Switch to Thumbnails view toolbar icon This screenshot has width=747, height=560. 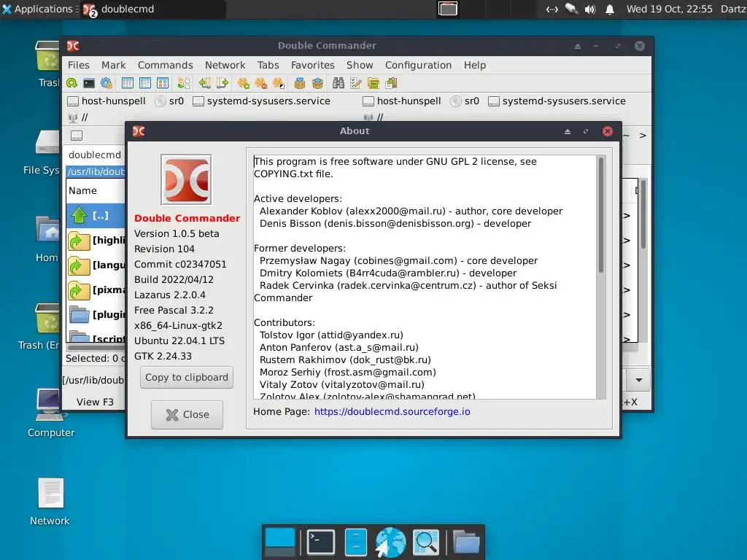[163, 83]
